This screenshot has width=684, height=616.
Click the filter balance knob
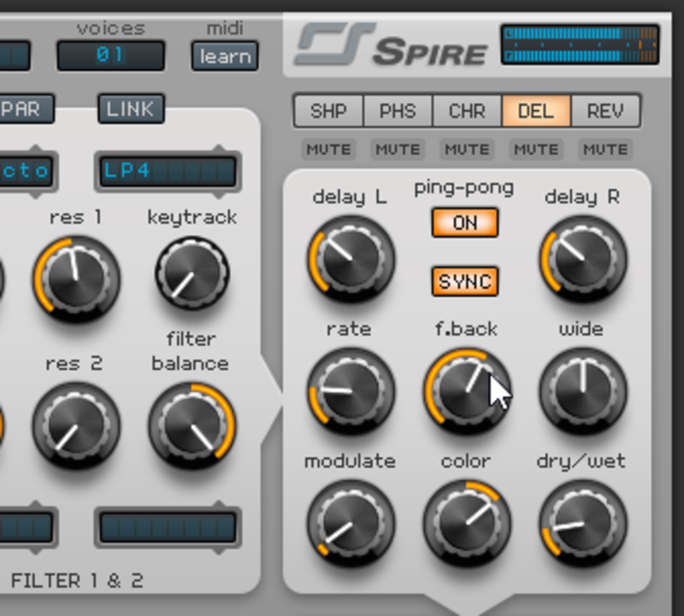[192, 425]
